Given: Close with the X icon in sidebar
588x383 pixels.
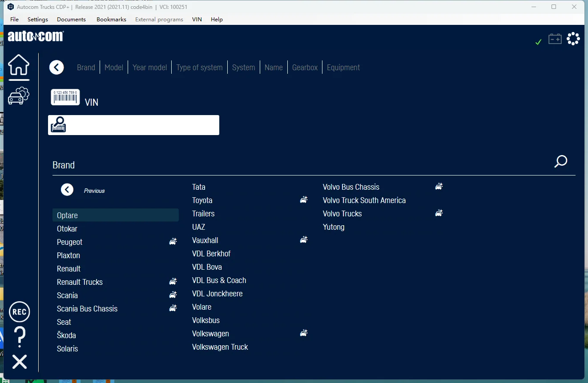Looking at the screenshot, I should coord(20,362).
